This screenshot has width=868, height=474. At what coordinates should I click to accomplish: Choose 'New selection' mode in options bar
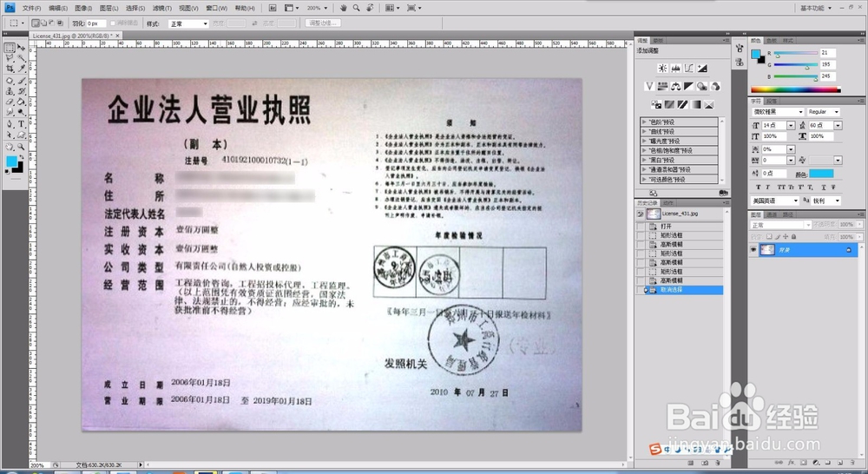tap(36, 23)
